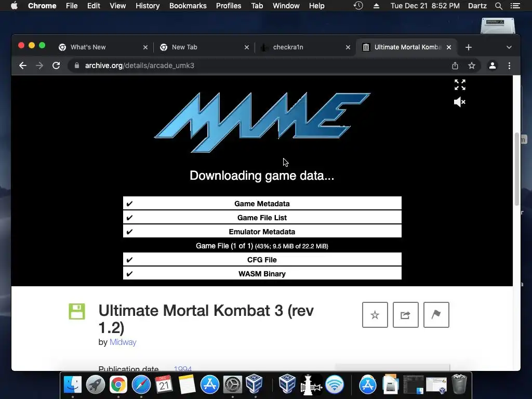Screen dimensions: 532x399
Task: Open the File menu
Action: pyautogui.click(x=72, y=6)
